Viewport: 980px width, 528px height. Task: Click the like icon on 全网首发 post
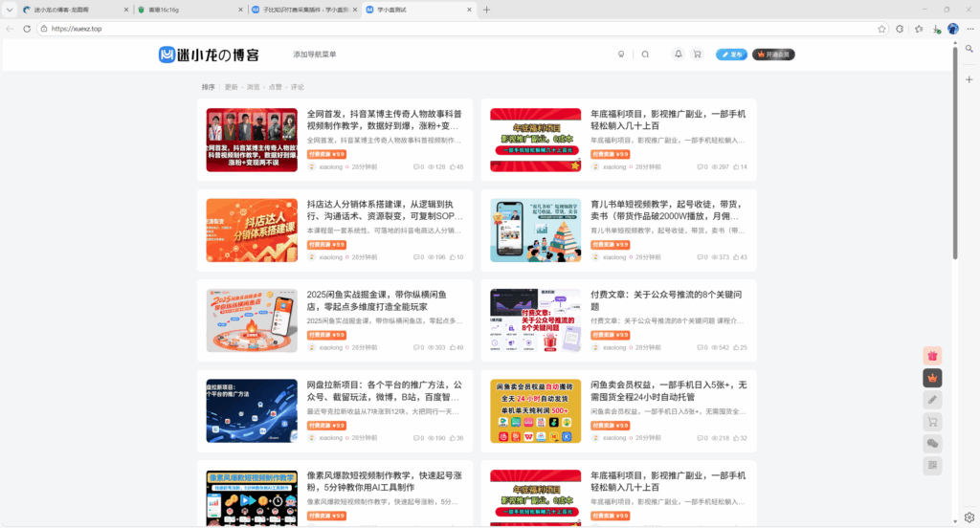[x=453, y=166]
